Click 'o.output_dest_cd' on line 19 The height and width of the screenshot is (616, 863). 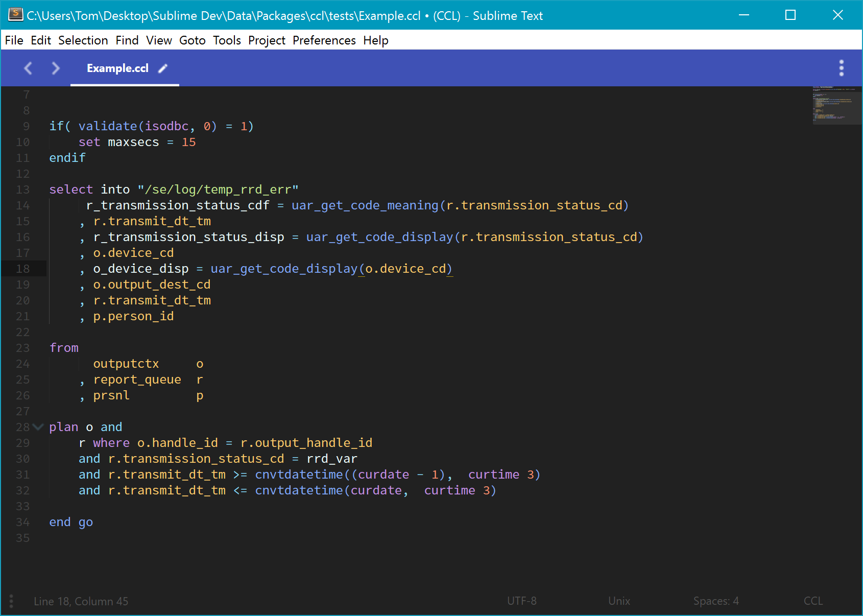click(x=152, y=285)
